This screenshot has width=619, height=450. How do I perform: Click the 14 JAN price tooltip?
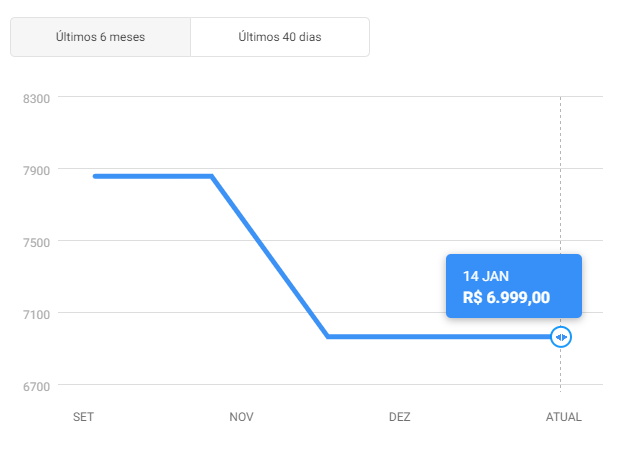[514, 286]
